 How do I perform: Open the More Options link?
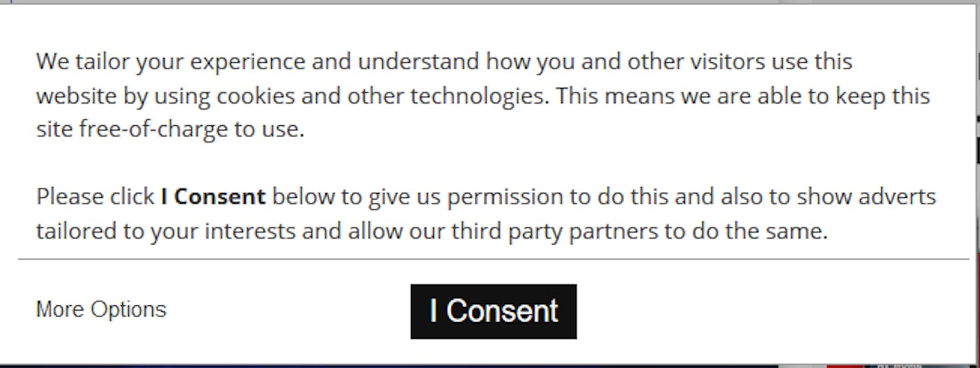tap(101, 309)
